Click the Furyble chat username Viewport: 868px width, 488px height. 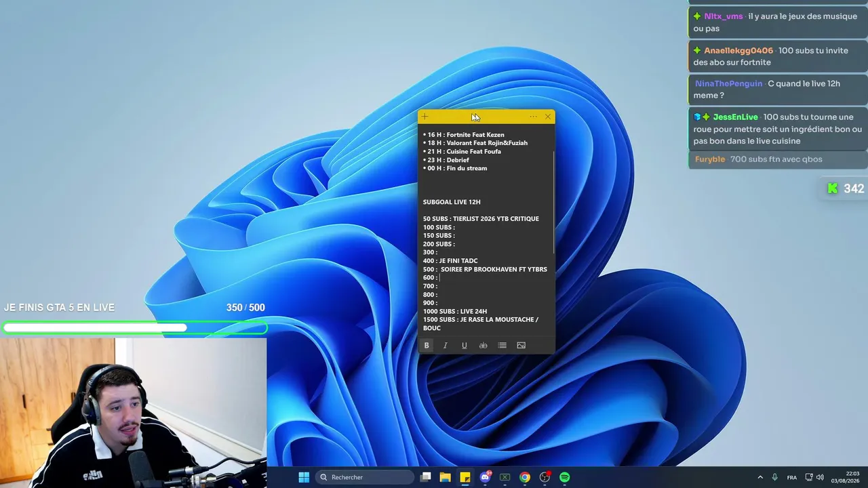coord(710,159)
